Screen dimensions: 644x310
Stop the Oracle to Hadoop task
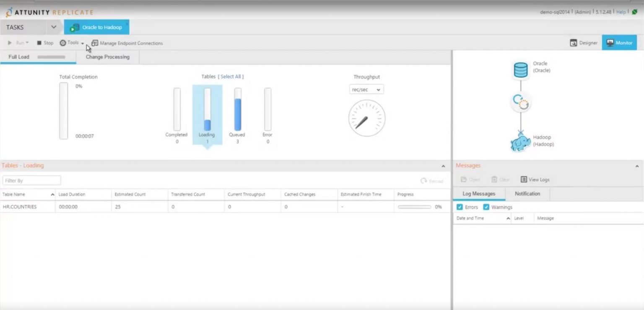point(45,42)
